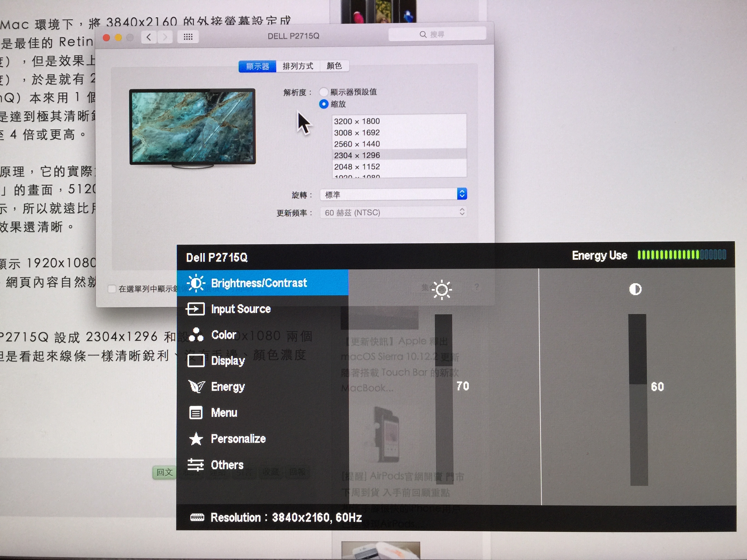The width and height of the screenshot is (747, 560).
Task: Click the 搜尋 search field
Action: pyautogui.click(x=437, y=35)
